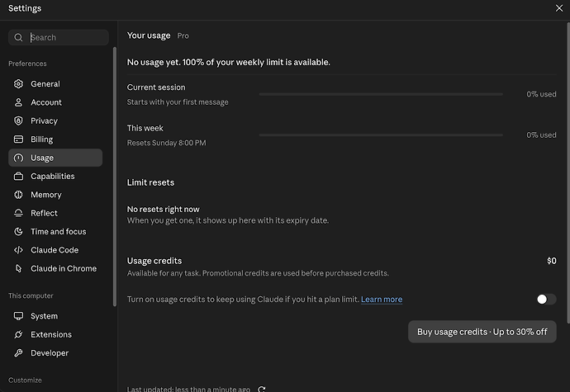Click 'Starts with your first message' text

coord(178,102)
